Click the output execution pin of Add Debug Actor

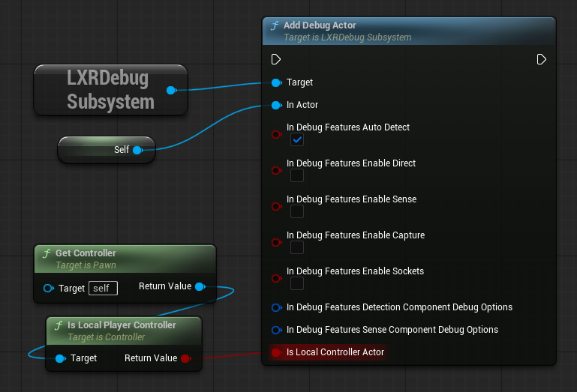click(541, 59)
